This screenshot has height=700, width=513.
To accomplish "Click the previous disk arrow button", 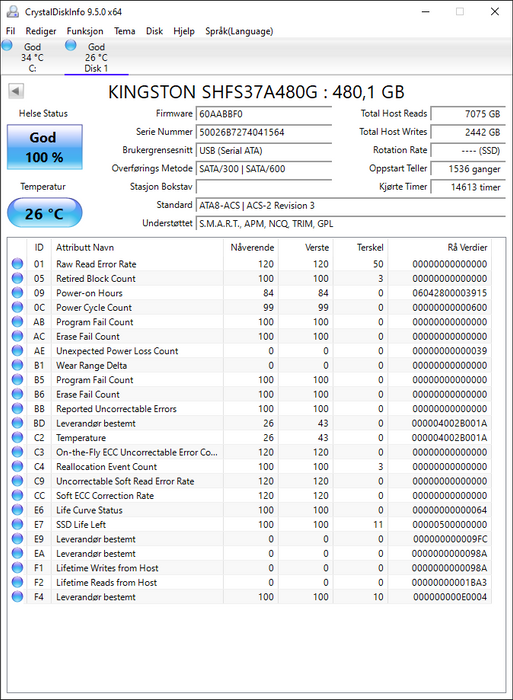I will [x=16, y=91].
